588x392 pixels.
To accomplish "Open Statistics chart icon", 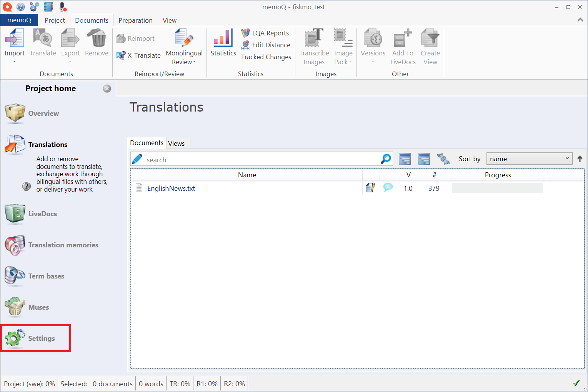I will click(223, 38).
